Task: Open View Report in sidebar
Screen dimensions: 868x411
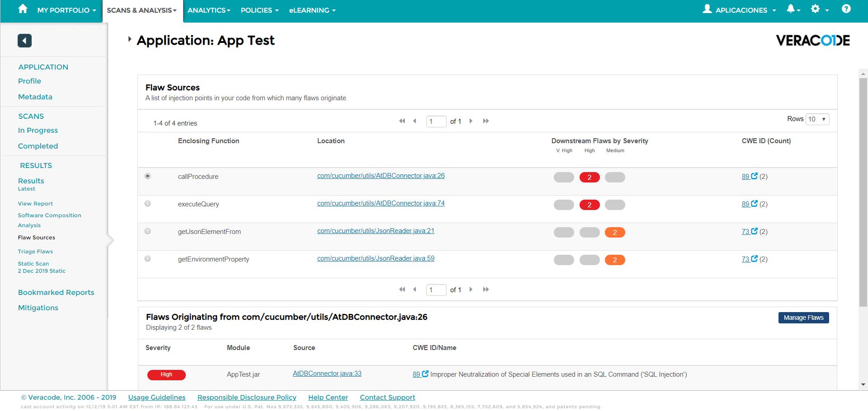Action: pos(35,204)
